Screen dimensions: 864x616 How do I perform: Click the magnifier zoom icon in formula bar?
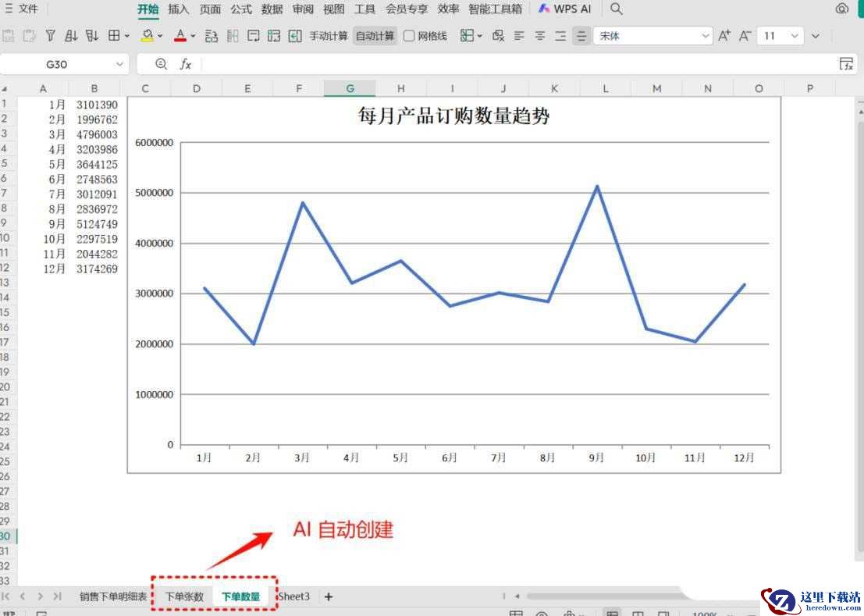(161, 65)
